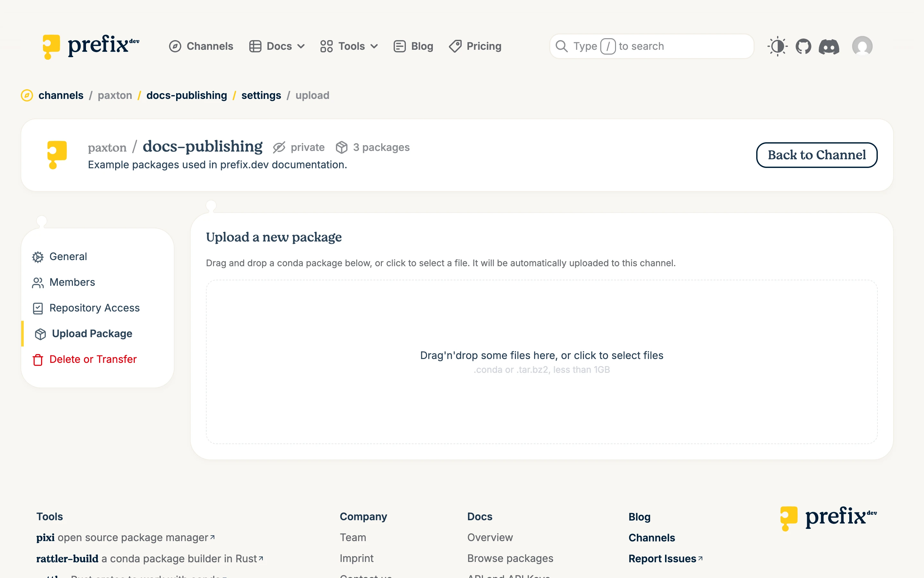Open the docs-publishing channel title
Screen dimensions: 924x578
pyautogui.click(x=203, y=146)
